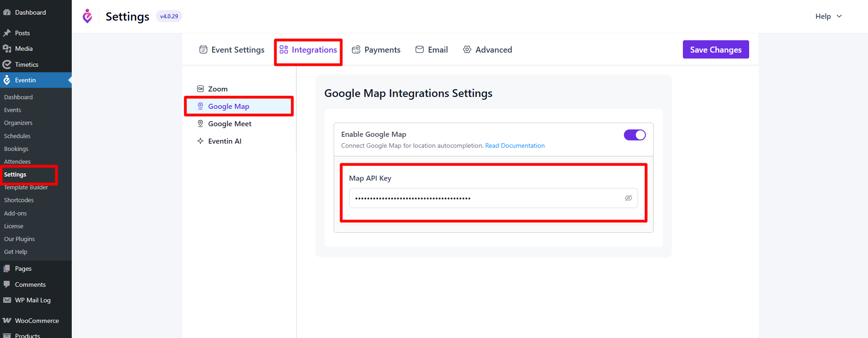This screenshot has height=338, width=868.
Task: Click the Integrations grid icon
Action: 284,49
